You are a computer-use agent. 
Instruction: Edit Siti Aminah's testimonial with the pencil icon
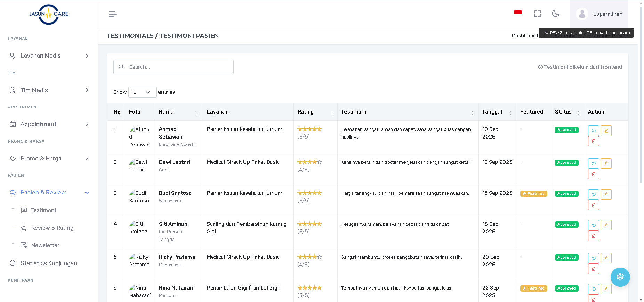tap(606, 225)
